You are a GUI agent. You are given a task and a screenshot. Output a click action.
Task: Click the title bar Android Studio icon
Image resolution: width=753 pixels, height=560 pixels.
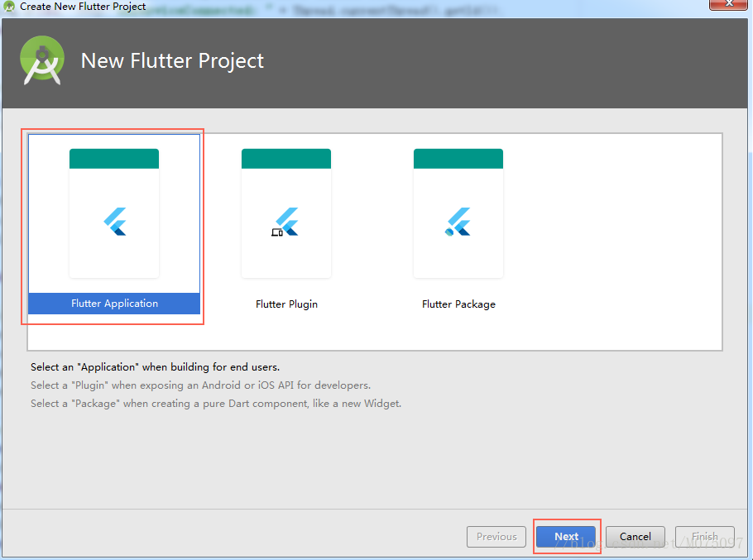coord(8,7)
